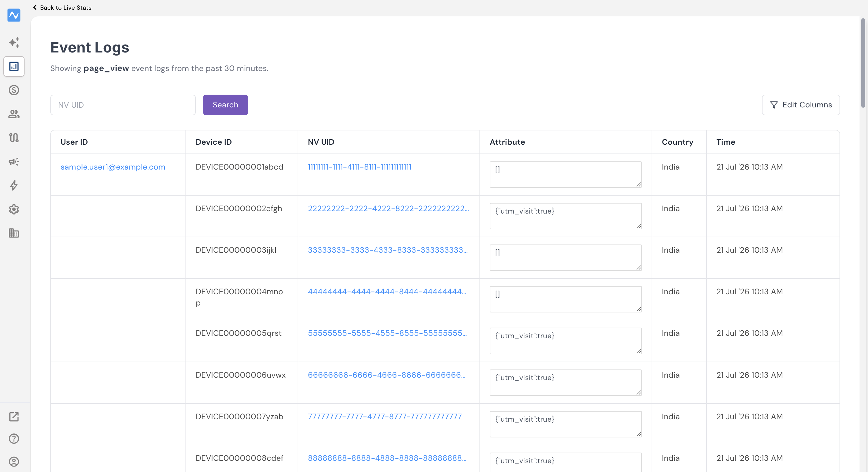Open NV UID starting with 55555555
The image size is (868, 472).
[388, 333]
